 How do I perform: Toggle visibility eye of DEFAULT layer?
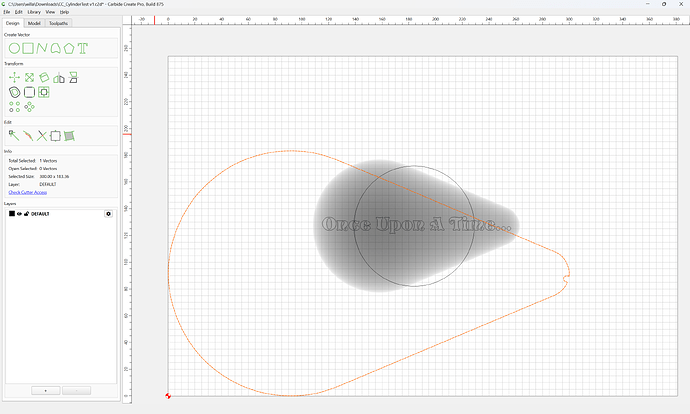point(19,214)
